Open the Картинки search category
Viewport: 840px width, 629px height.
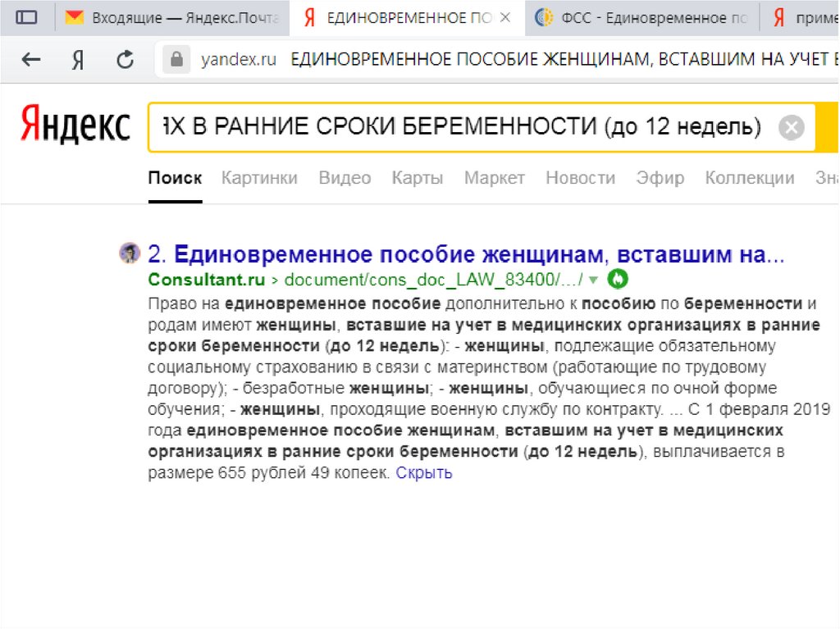click(259, 178)
